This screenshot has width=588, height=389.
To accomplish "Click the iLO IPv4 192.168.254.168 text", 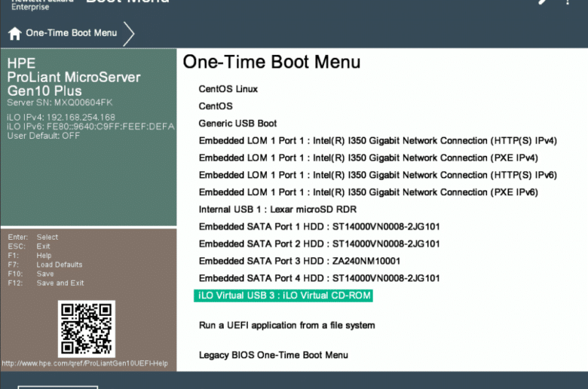I will pyautogui.click(x=61, y=118).
